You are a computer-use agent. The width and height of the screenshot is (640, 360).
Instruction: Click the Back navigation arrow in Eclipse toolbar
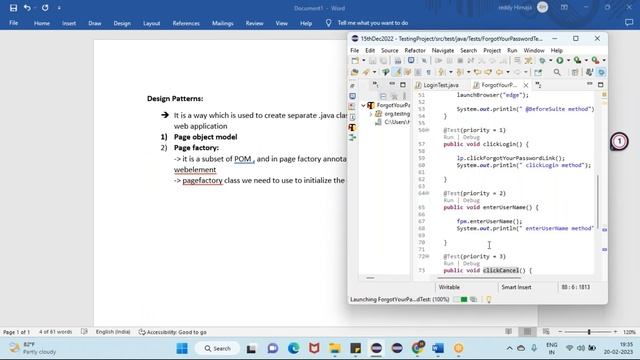pyautogui.click(x=499, y=72)
